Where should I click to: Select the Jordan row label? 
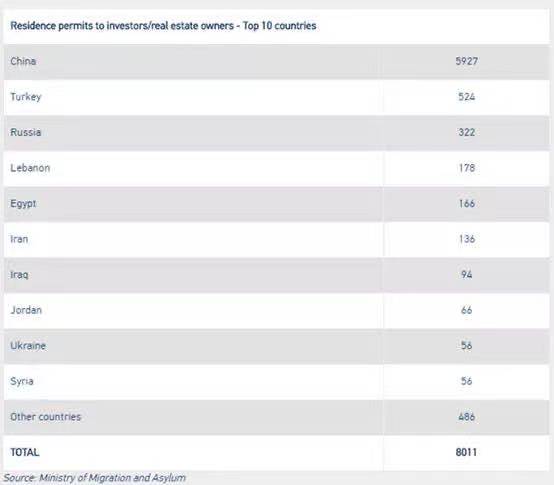coord(26,310)
